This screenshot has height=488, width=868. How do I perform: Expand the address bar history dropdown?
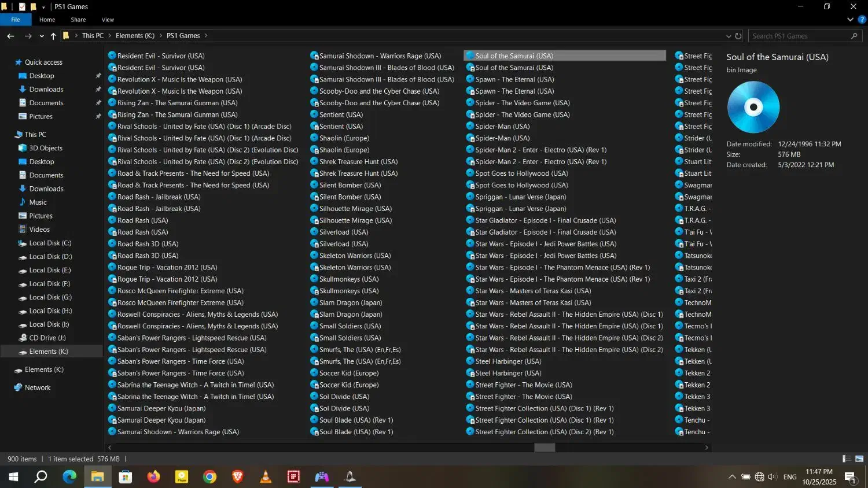coord(729,36)
